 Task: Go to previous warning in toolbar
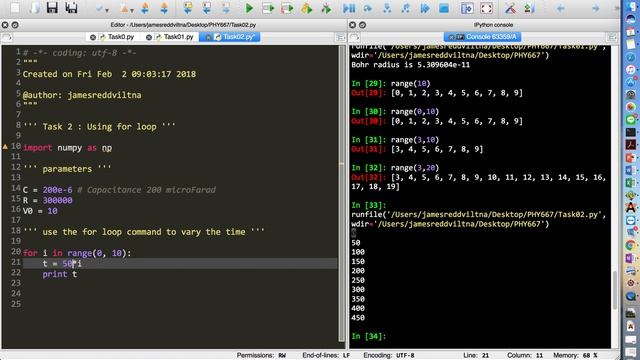click(145, 8)
